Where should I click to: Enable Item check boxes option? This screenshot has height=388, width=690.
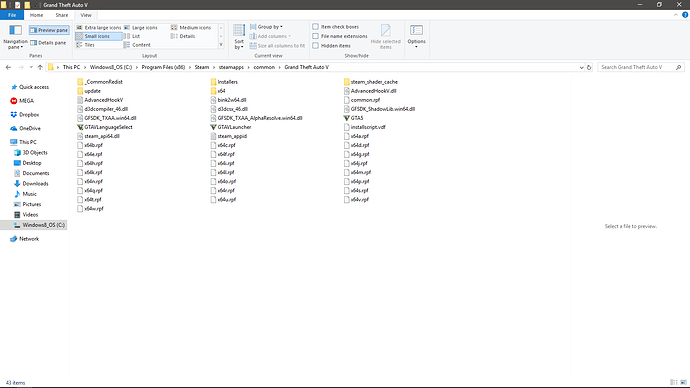[x=336, y=27]
